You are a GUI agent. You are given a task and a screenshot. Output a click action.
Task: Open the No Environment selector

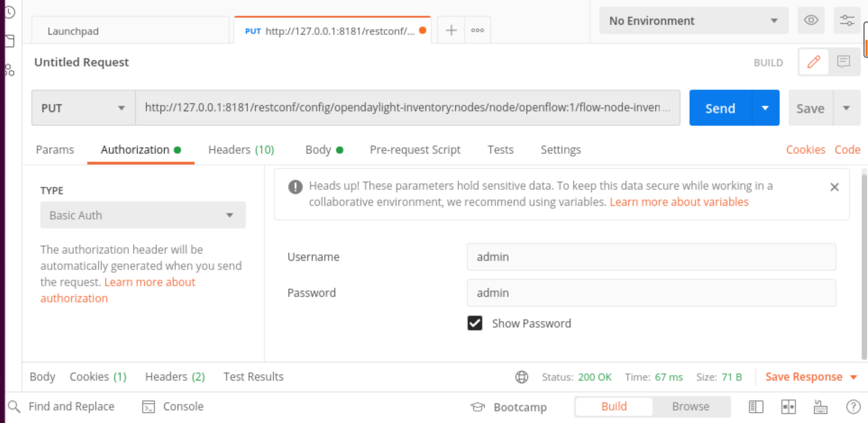693,21
